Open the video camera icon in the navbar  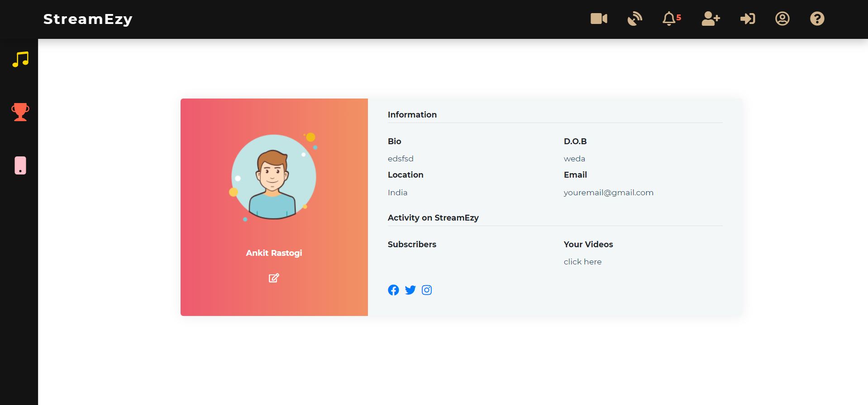[599, 19]
